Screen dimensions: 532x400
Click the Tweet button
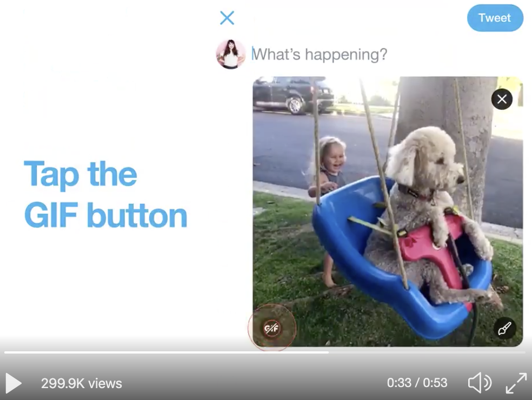(x=495, y=18)
